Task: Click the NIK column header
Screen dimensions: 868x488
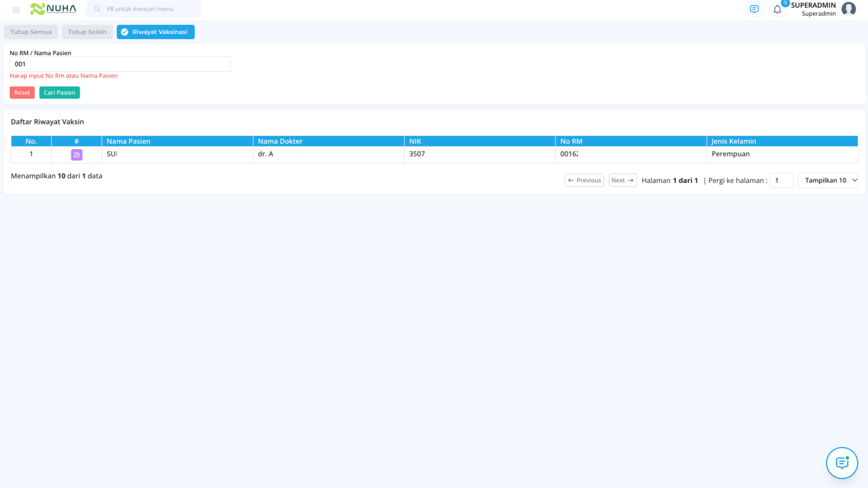Action: [480, 142]
